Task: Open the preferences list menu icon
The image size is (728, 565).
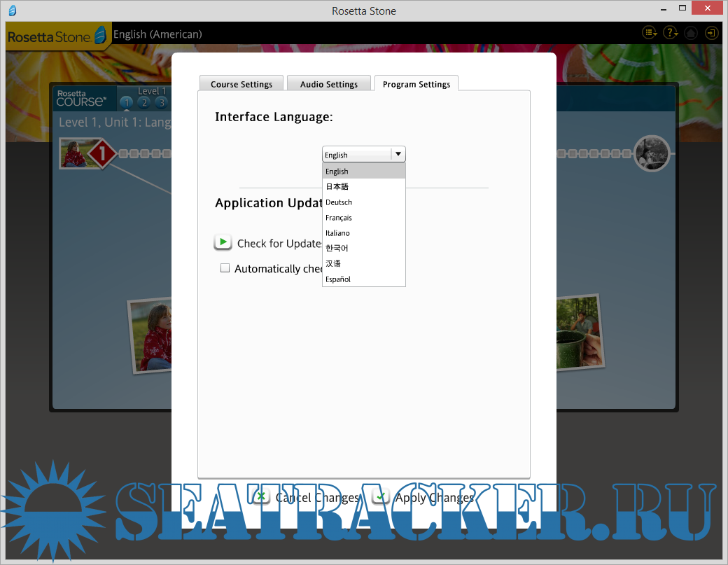Action: tap(650, 33)
